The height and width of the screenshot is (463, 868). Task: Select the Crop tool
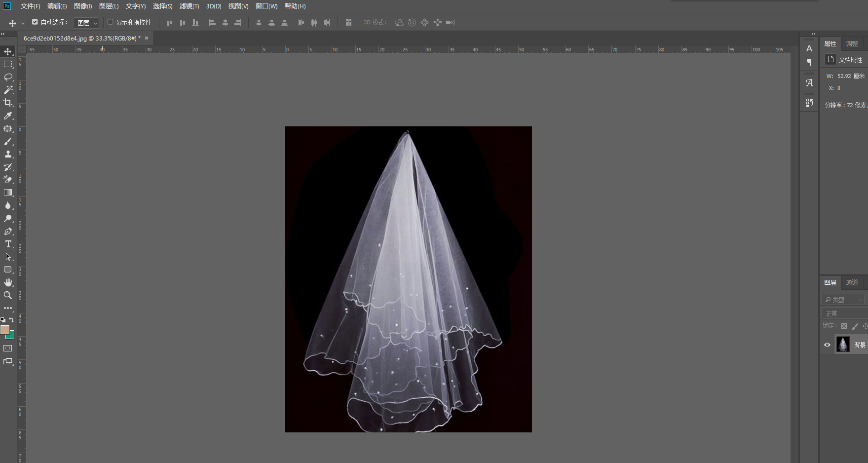[x=8, y=103]
